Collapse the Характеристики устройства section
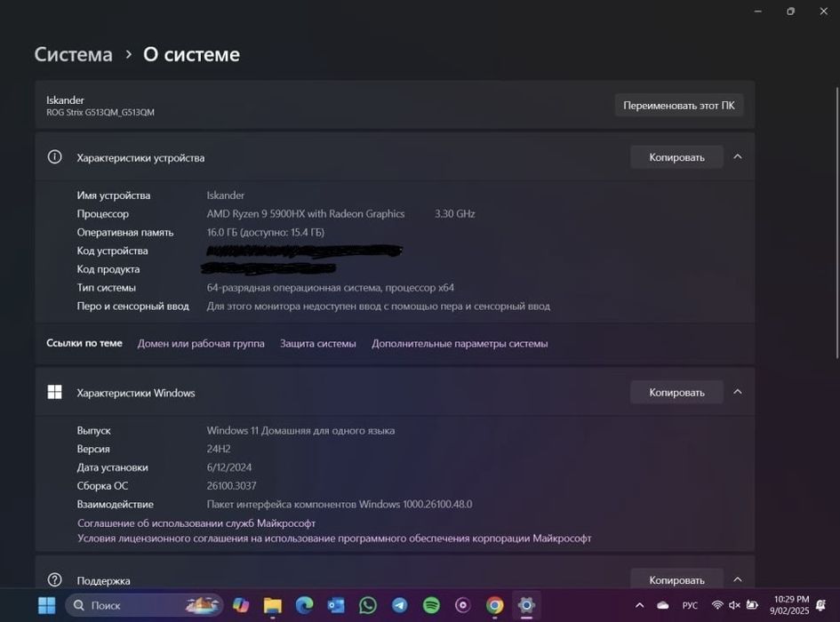Screen dimensions: 840x622 (738, 157)
